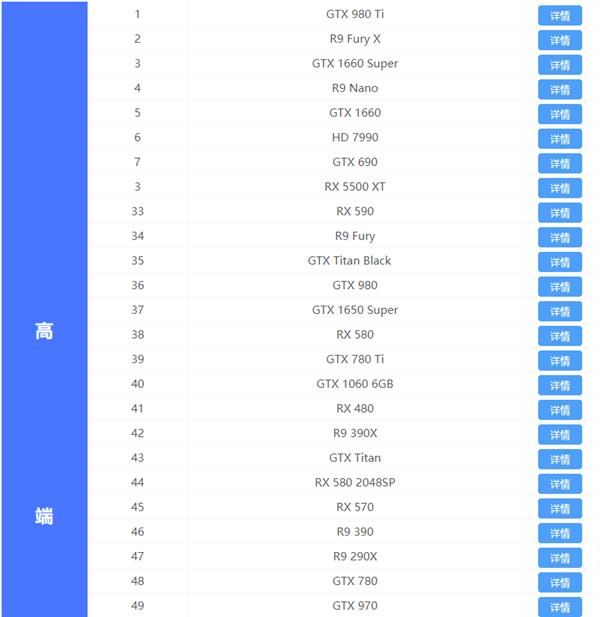Click the GTX 690 card name
Screen dimensions: 600x617
click(355, 162)
